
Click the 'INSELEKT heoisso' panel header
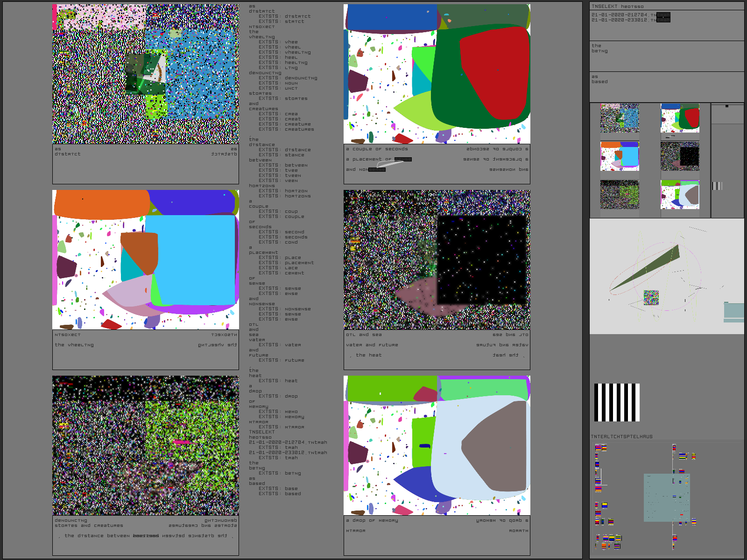click(617, 7)
